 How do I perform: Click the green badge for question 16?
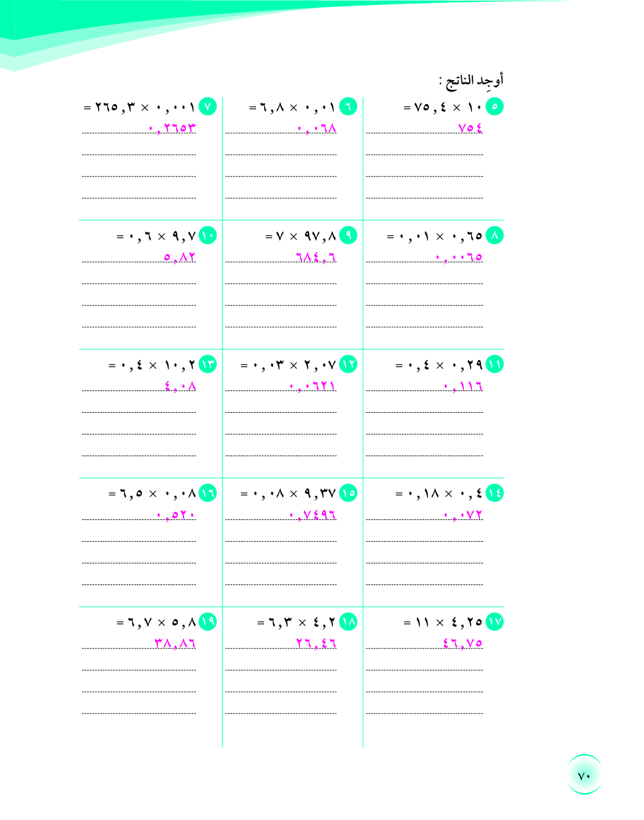208,493
